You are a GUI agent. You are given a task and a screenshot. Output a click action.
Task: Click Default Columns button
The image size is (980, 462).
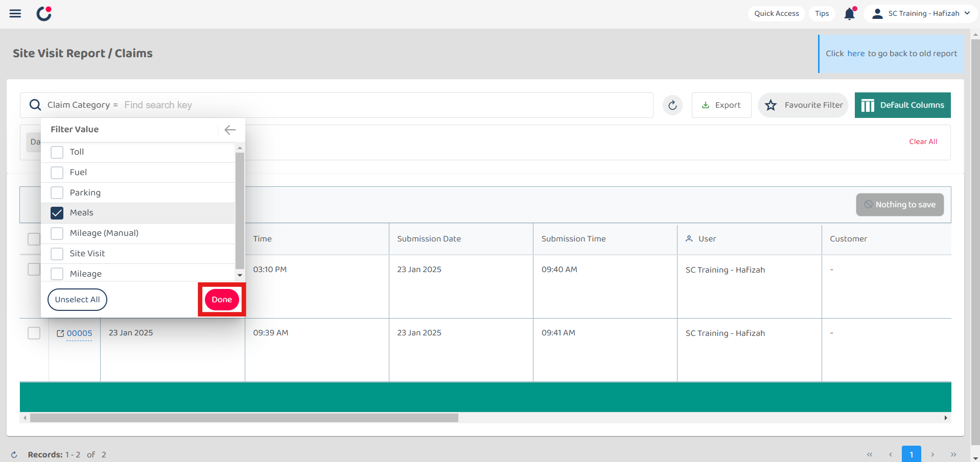click(x=903, y=105)
